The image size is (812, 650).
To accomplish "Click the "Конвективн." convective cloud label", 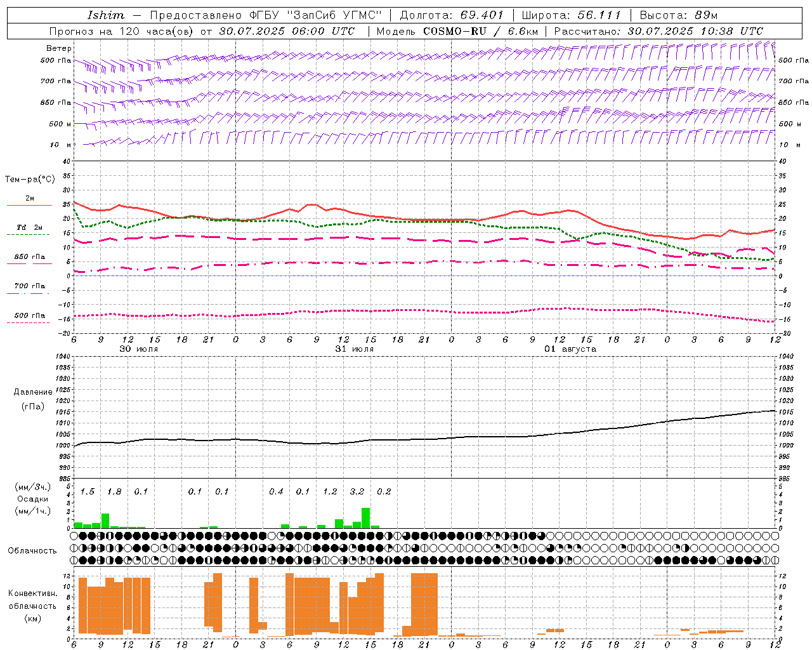I will pyautogui.click(x=32, y=594).
